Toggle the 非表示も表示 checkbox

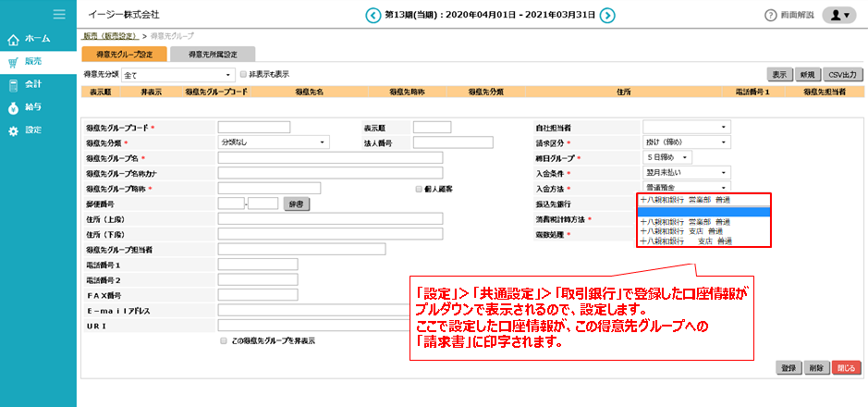[243, 74]
